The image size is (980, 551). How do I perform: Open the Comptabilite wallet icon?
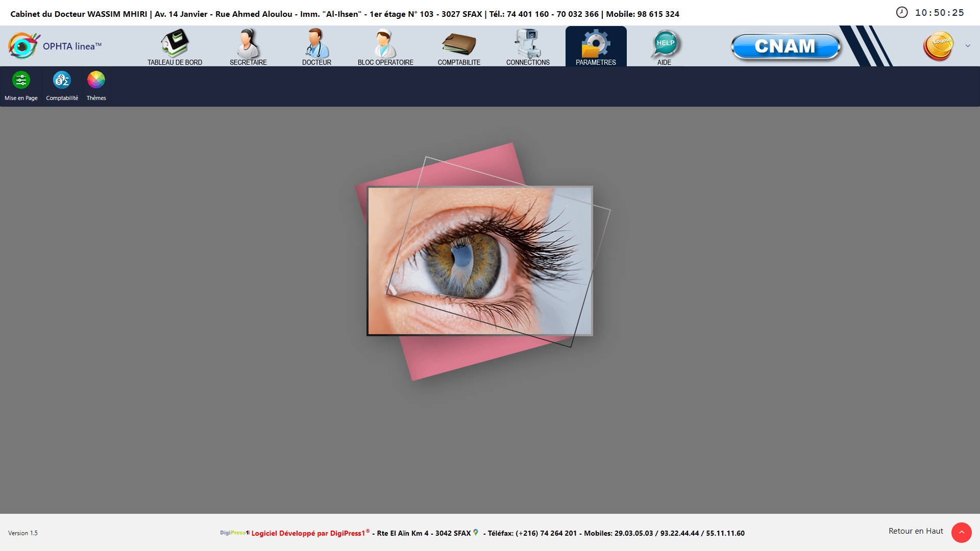coord(459,44)
